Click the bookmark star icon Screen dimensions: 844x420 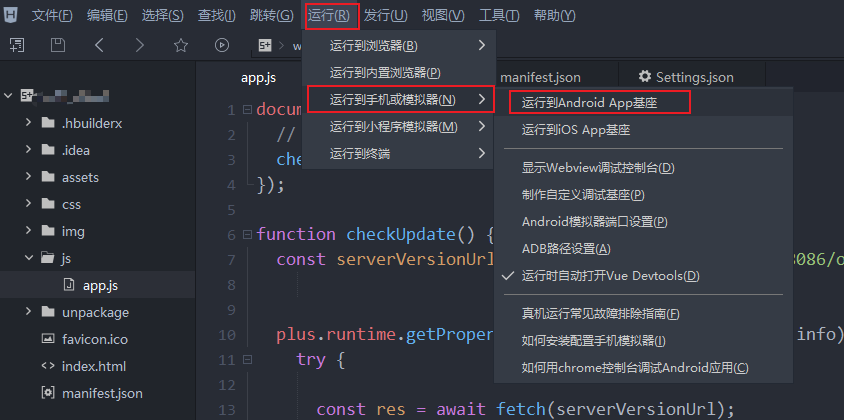point(181,45)
